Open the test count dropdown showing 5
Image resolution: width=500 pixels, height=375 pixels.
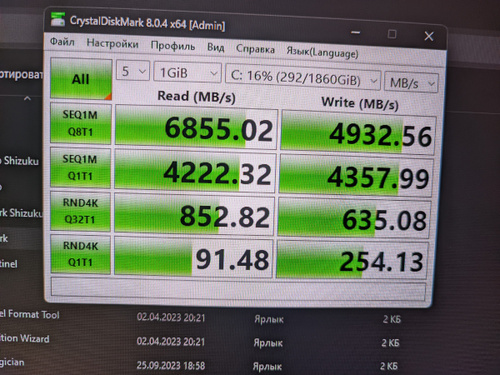coord(133,71)
